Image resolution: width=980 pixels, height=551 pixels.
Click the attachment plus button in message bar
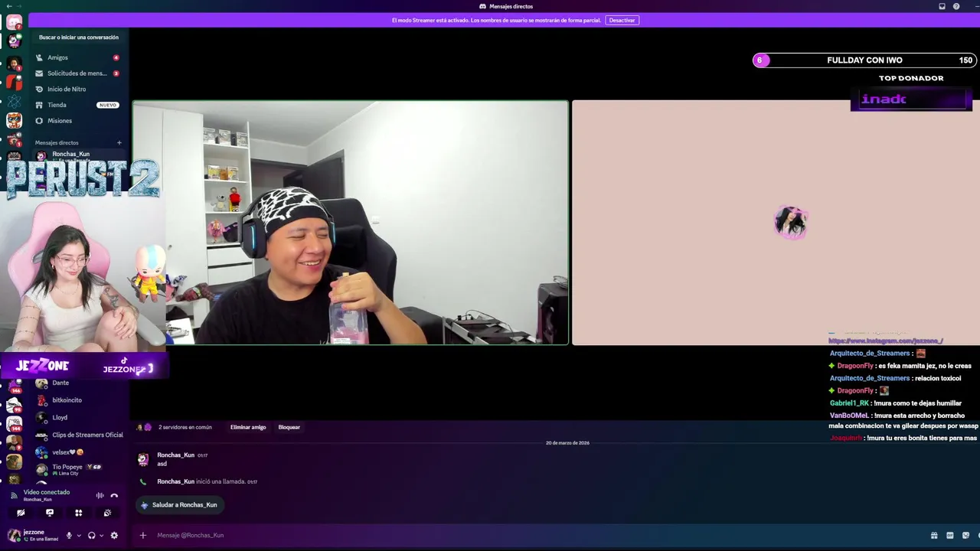142,535
